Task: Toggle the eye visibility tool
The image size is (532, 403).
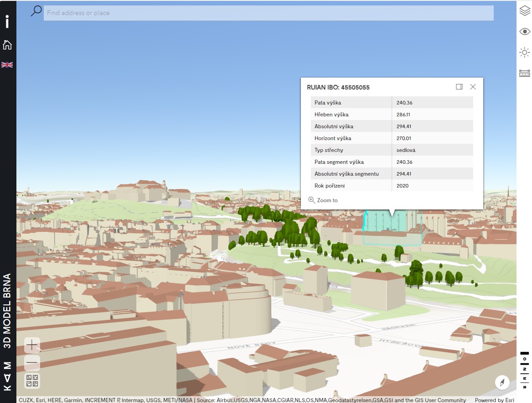Action: coord(525,31)
